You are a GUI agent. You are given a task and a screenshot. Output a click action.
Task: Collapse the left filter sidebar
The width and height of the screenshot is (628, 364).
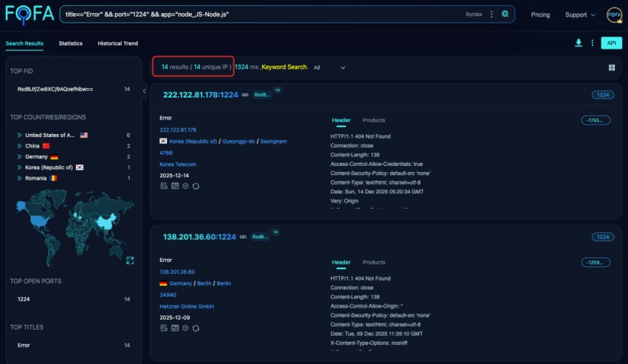point(145,91)
